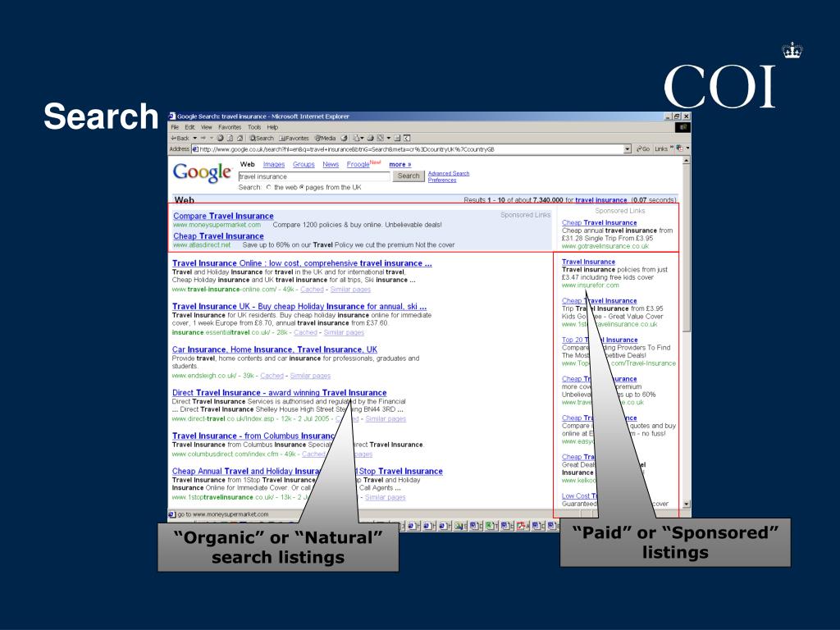Open the Tools menu

tap(254, 127)
